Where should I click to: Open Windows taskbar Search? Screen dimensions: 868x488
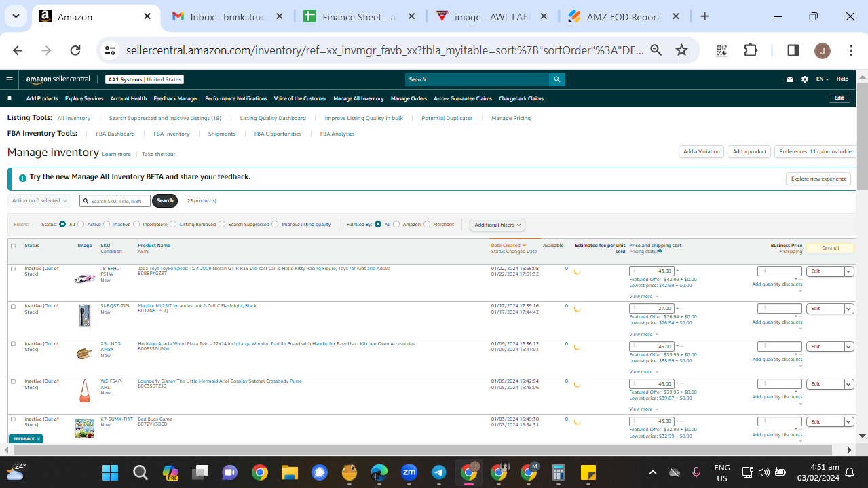point(140,472)
